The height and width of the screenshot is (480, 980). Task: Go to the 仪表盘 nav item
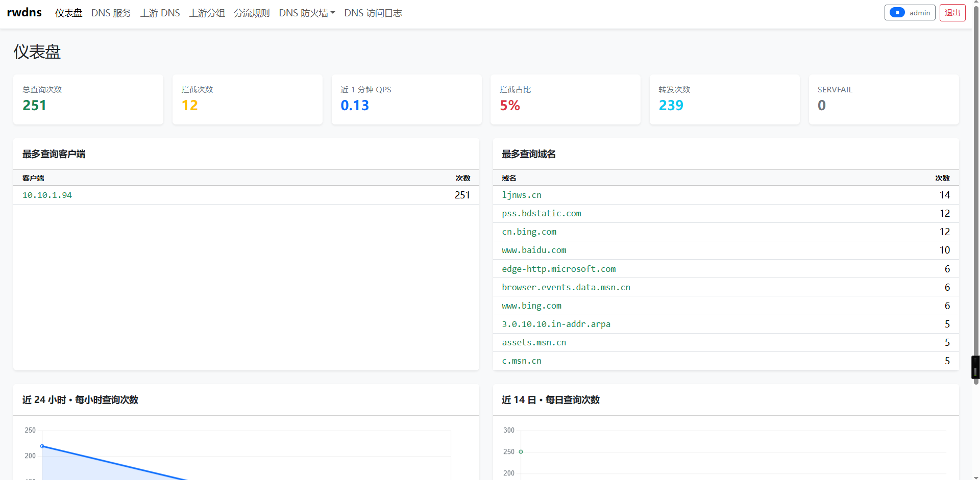click(x=69, y=13)
